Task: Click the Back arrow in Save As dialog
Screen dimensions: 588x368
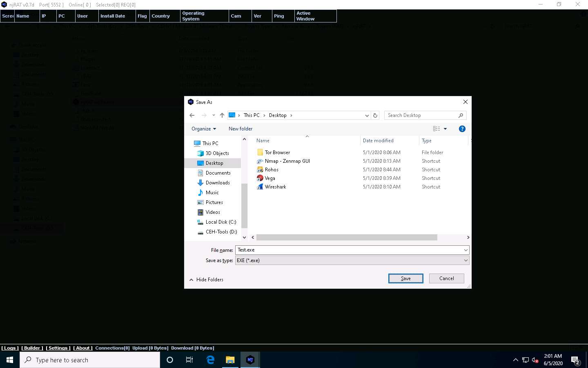Action: [x=192, y=115]
